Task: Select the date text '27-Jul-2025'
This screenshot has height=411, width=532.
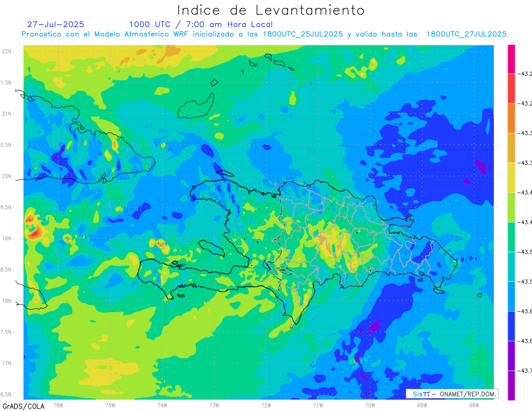Action: coord(55,24)
